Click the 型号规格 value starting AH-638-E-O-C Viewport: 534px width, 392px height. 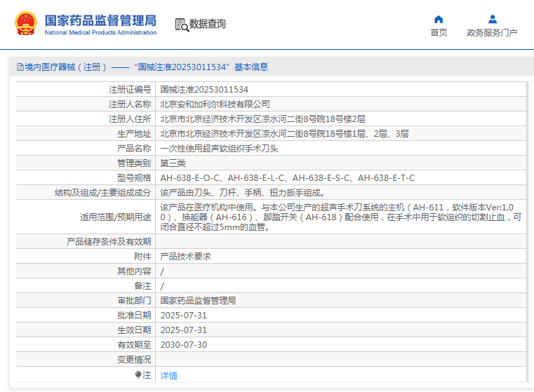[x=287, y=178]
